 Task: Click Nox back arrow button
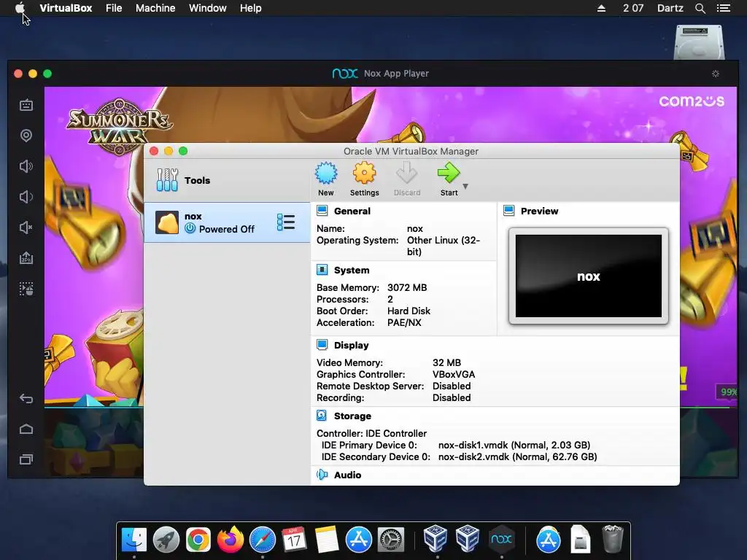[26, 399]
